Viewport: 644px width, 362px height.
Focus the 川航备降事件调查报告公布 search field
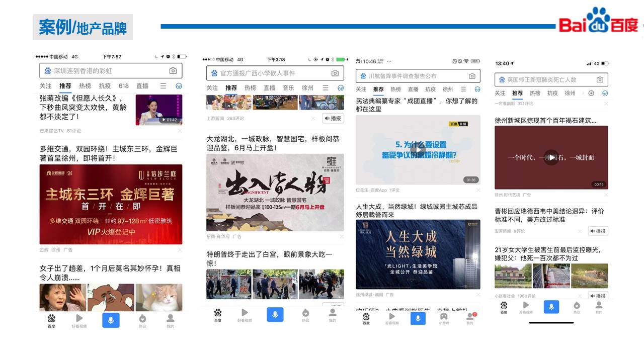pyautogui.click(x=418, y=76)
